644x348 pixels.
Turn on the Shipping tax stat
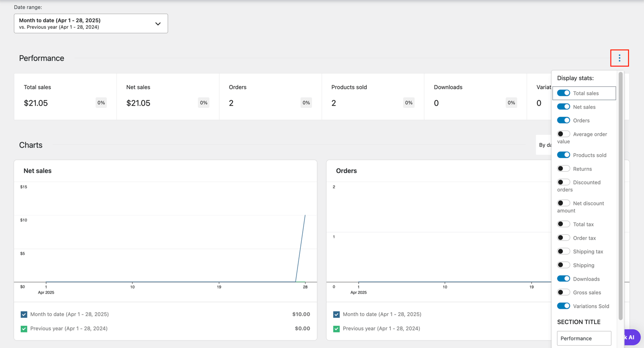click(563, 251)
